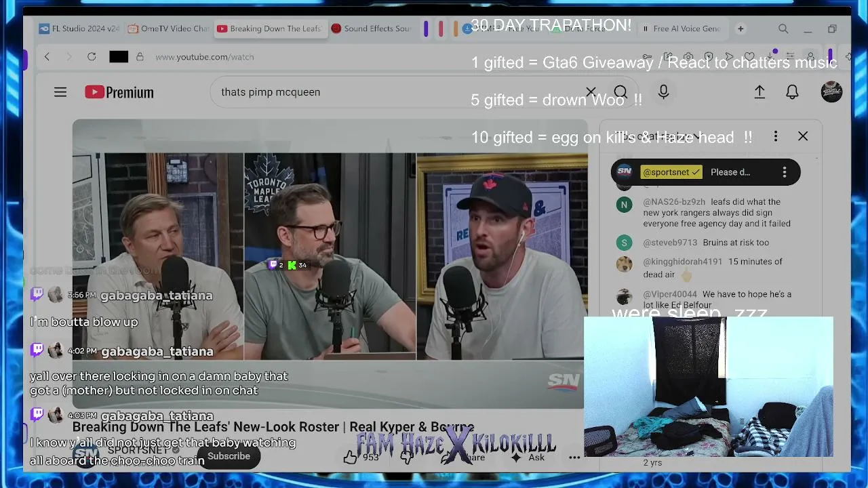
Task: Click the YouTube URL address field
Action: click(204, 57)
